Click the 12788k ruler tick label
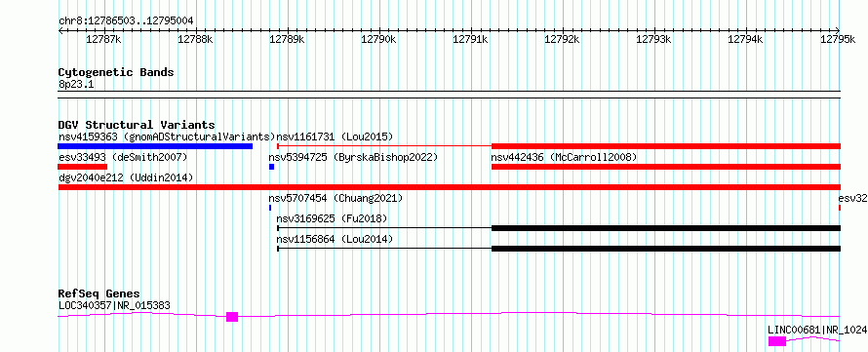Screen dimensions: 868x352 coord(196,39)
